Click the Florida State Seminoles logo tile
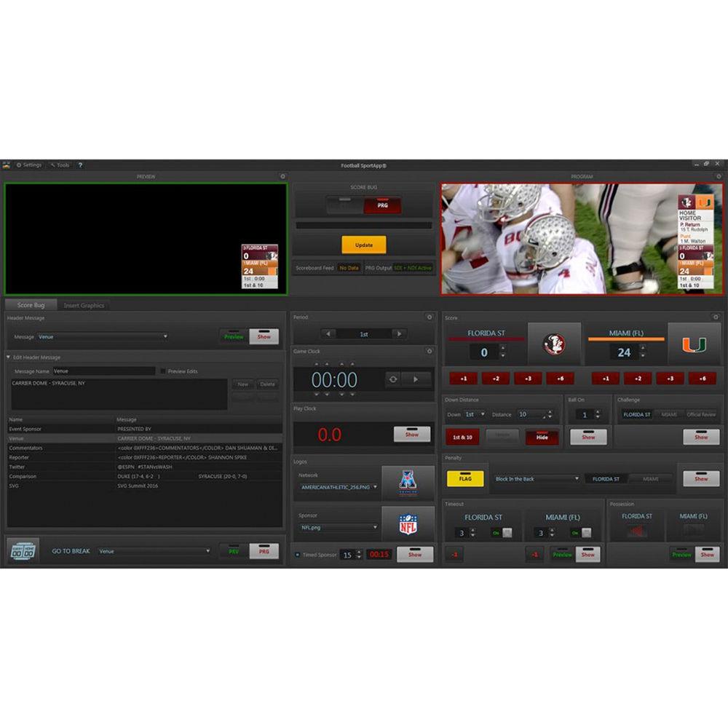The height and width of the screenshot is (728, 728). (x=554, y=344)
